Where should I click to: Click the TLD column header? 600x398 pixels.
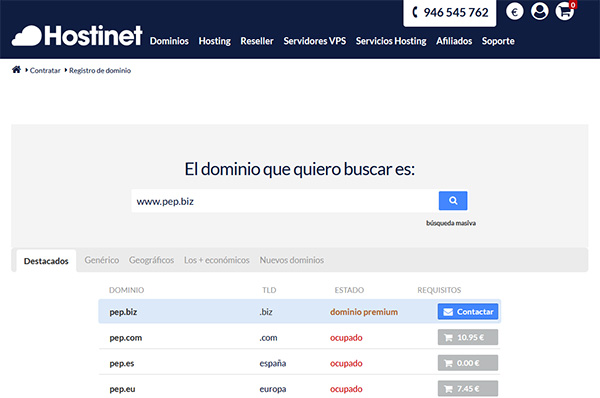pos(269,290)
